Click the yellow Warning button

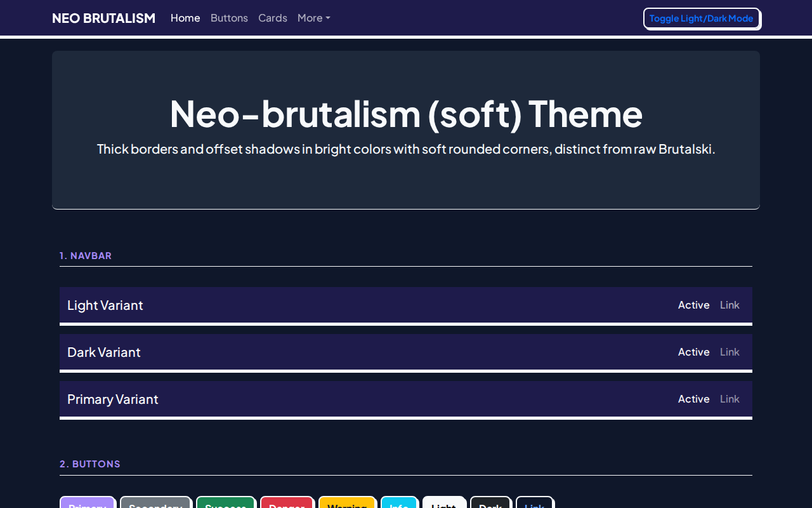pos(347,502)
